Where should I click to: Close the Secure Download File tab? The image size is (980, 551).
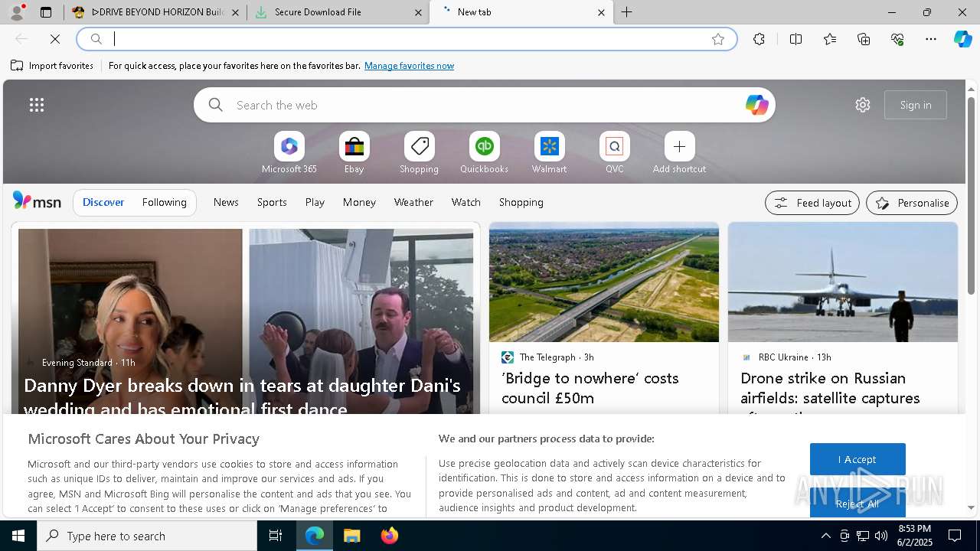coord(418,12)
